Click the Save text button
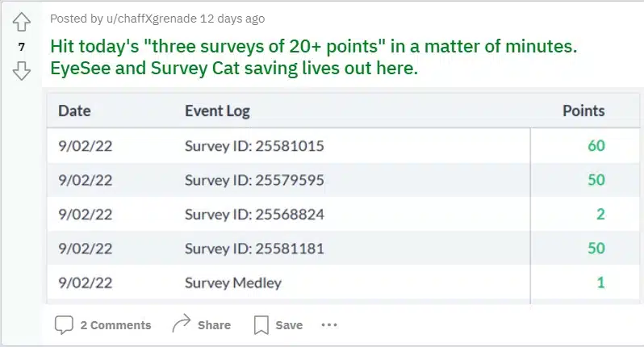Image resolution: width=644 pixels, height=347 pixels. click(x=289, y=325)
